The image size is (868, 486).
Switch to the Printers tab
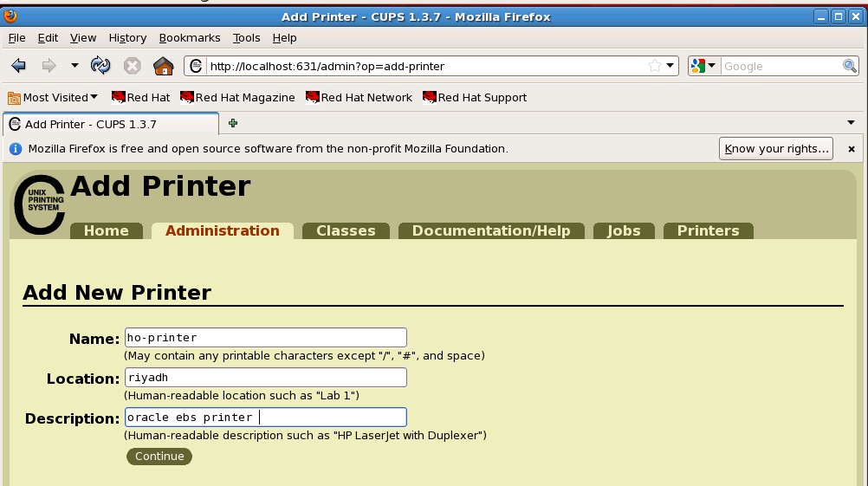[x=708, y=230]
